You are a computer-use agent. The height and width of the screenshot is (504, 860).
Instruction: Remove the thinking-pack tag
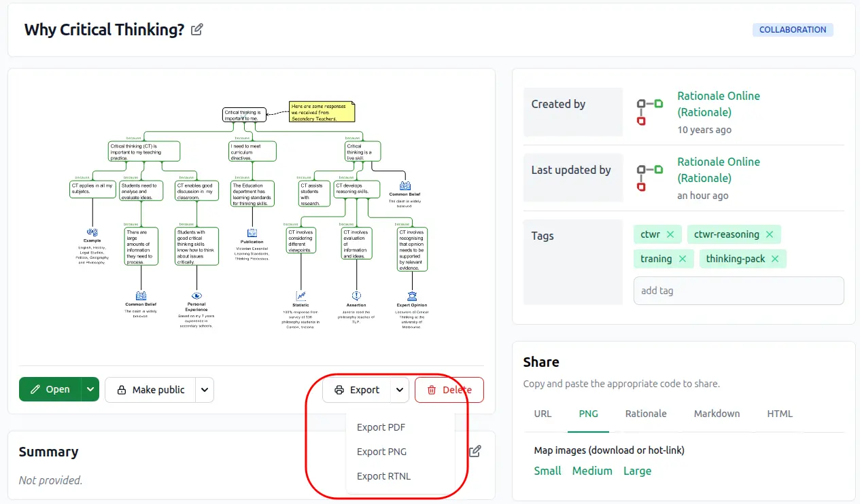775,259
